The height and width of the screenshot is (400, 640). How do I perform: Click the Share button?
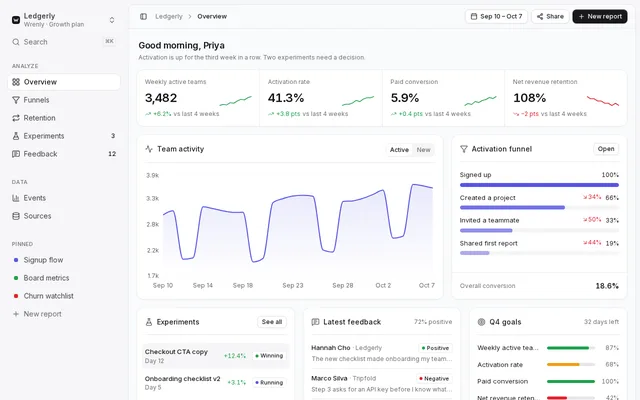[550, 16]
